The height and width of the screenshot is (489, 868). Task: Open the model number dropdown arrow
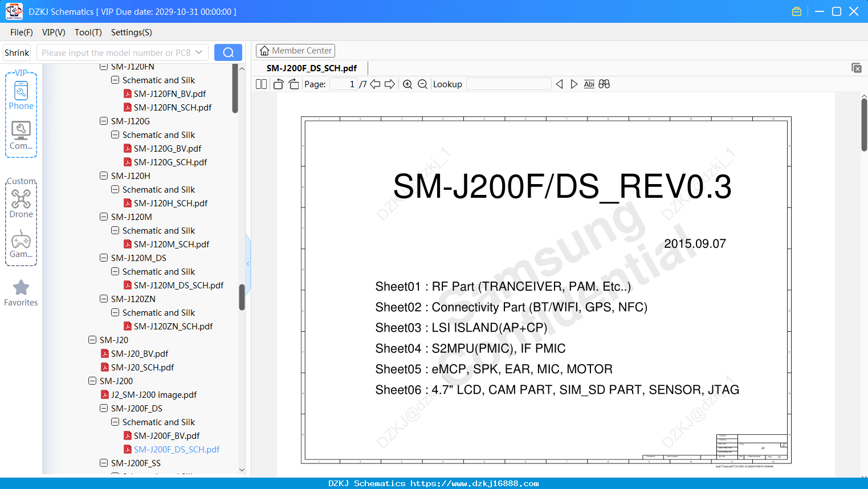click(x=199, y=52)
